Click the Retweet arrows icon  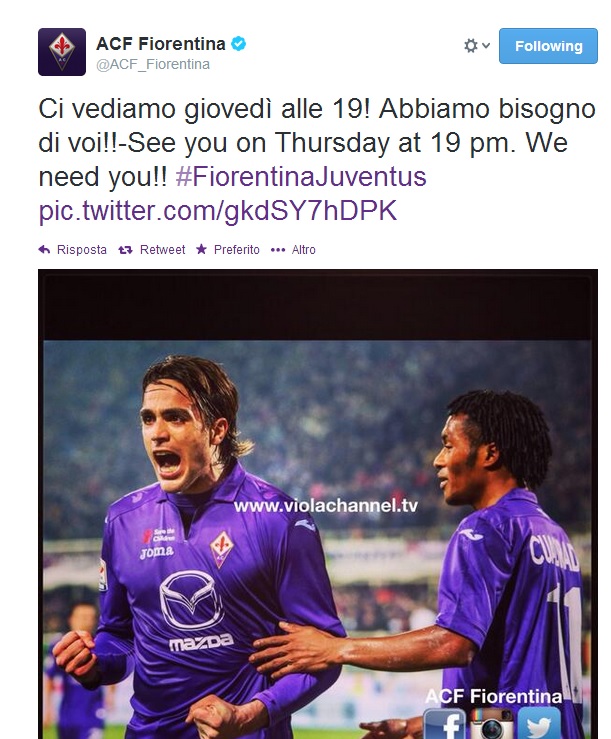pyautogui.click(x=125, y=250)
